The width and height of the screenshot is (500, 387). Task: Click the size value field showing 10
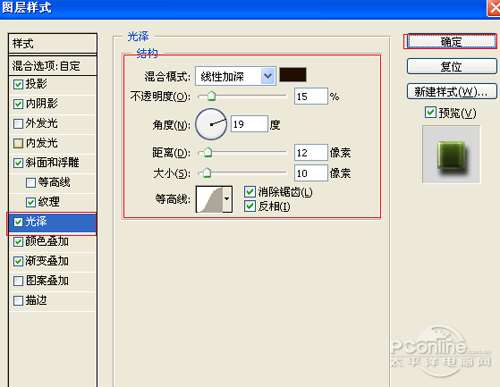(x=311, y=173)
